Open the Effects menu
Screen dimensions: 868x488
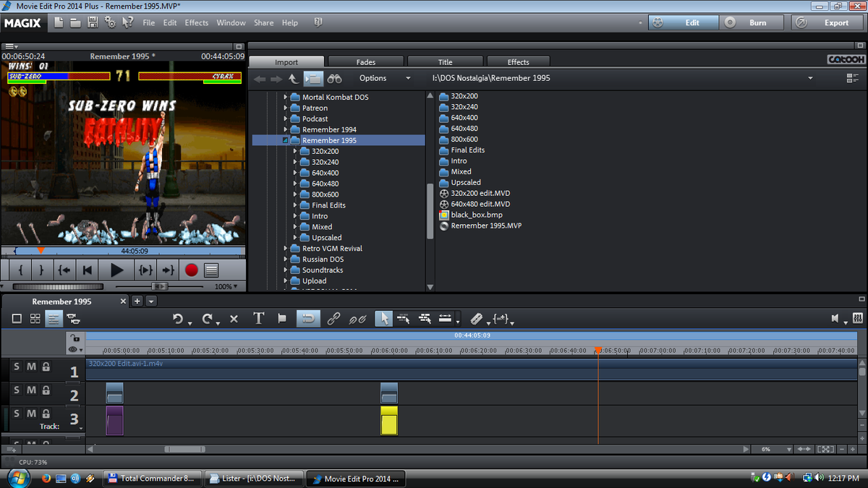point(197,22)
